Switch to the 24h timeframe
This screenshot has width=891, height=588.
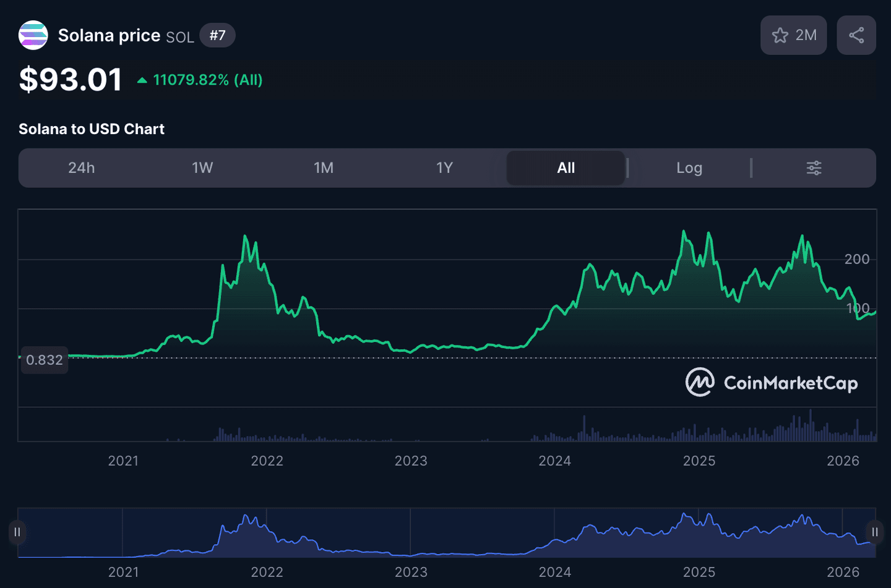[81, 168]
